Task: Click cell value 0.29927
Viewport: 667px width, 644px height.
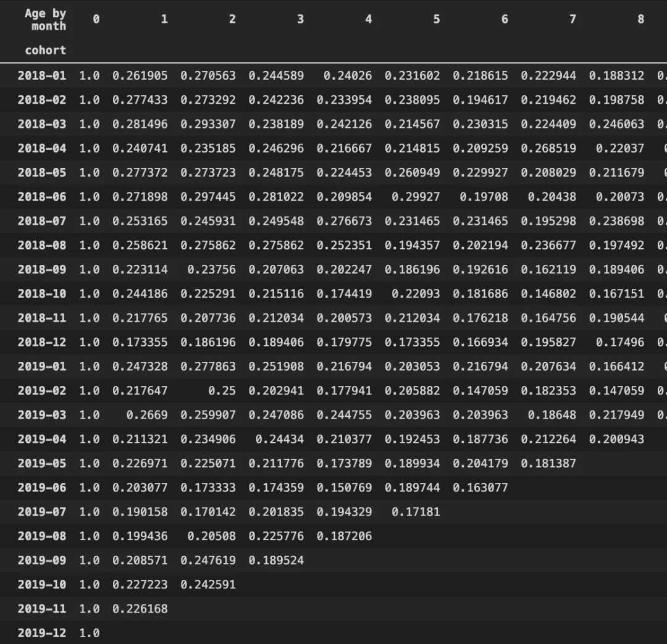Action: (x=416, y=196)
